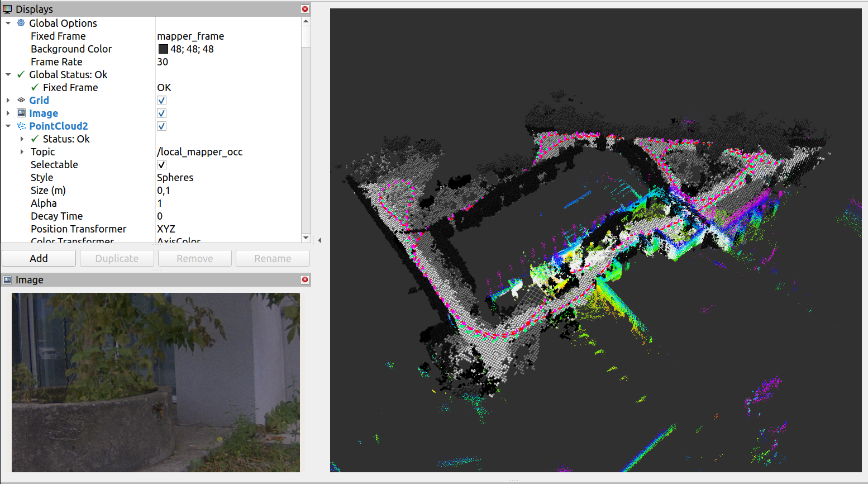Viewport: 868px width, 484px height.
Task: Open the Style value Spheres
Action: tap(175, 177)
